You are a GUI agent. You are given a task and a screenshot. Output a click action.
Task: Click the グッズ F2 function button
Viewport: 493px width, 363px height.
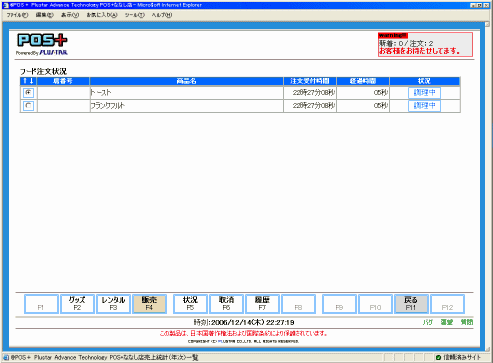click(x=77, y=304)
